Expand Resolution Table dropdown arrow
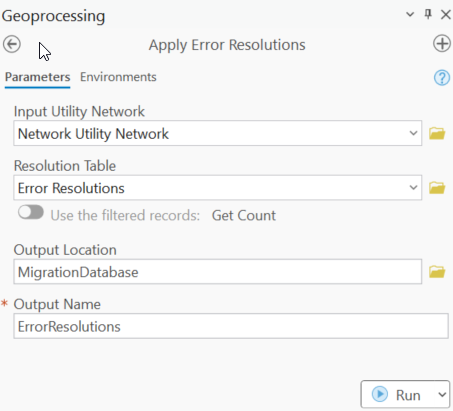Image resolution: width=453 pixels, height=411 pixels. coord(413,188)
